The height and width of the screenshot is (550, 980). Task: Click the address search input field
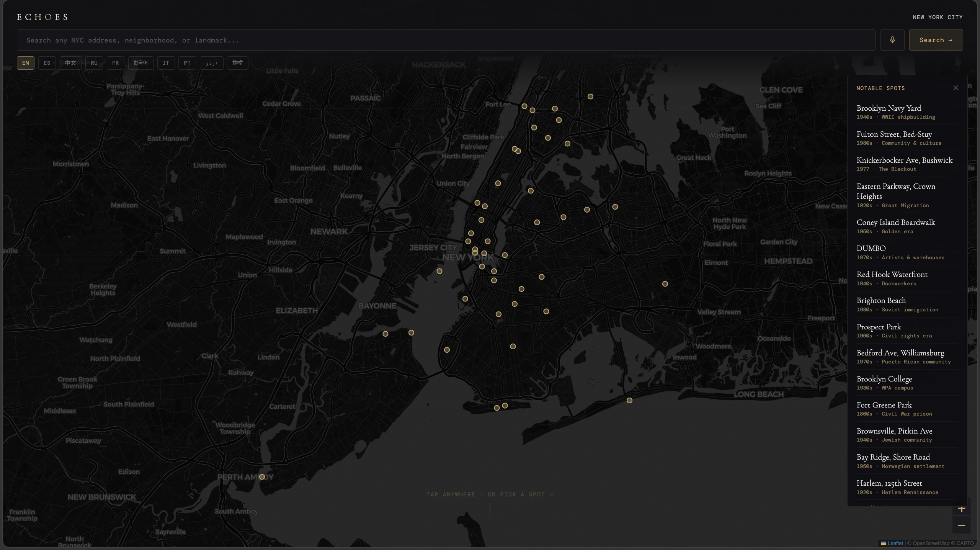tap(446, 40)
